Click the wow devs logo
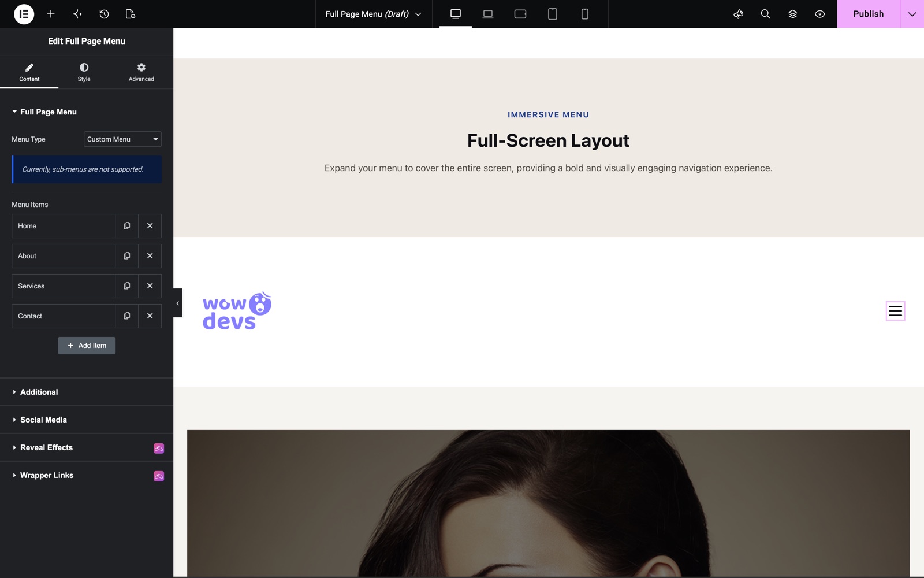 click(x=237, y=311)
